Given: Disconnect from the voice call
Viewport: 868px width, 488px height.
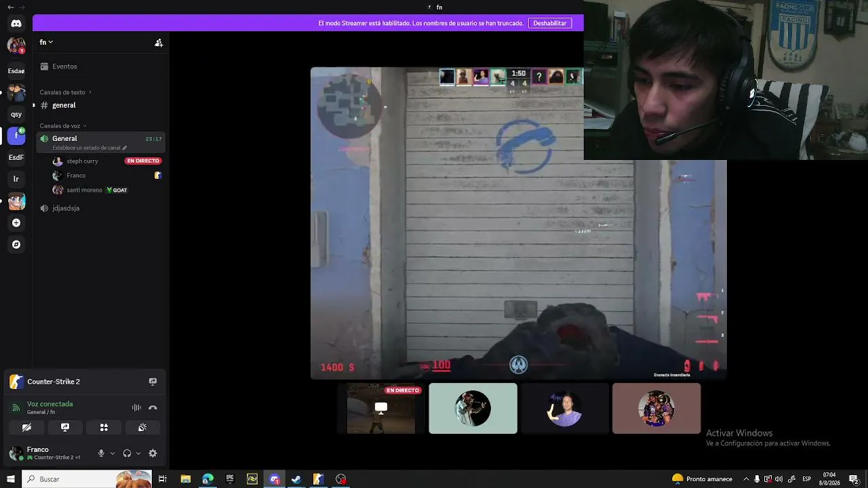Looking at the screenshot, I should point(153,407).
